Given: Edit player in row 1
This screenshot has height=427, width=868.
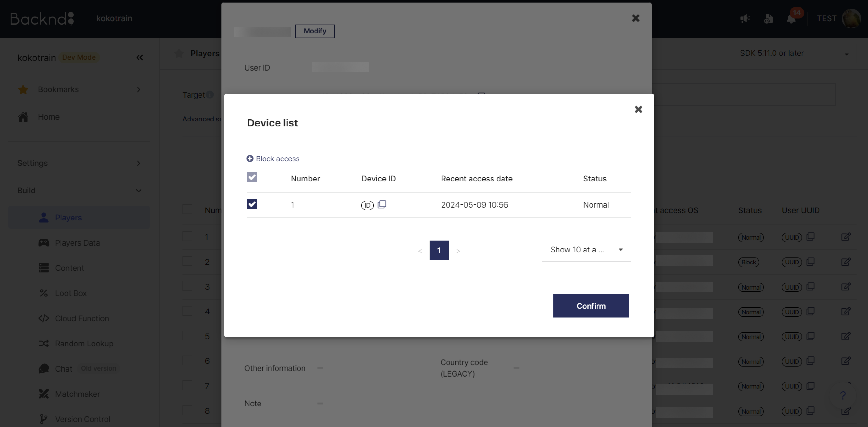Looking at the screenshot, I should [x=846, y=237].
